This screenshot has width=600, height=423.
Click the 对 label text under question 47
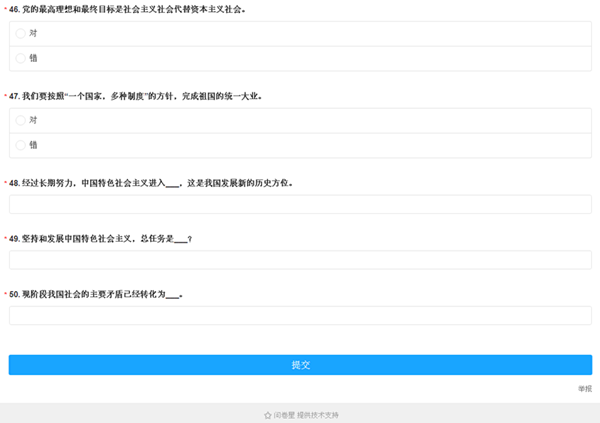34,120
